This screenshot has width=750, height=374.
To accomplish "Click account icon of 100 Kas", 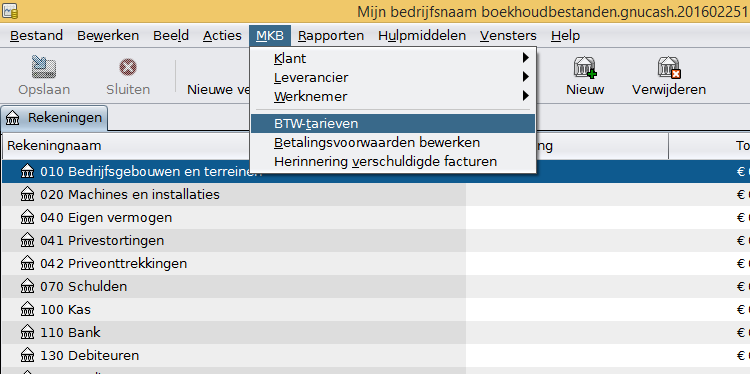I will (x=28, y=309).
